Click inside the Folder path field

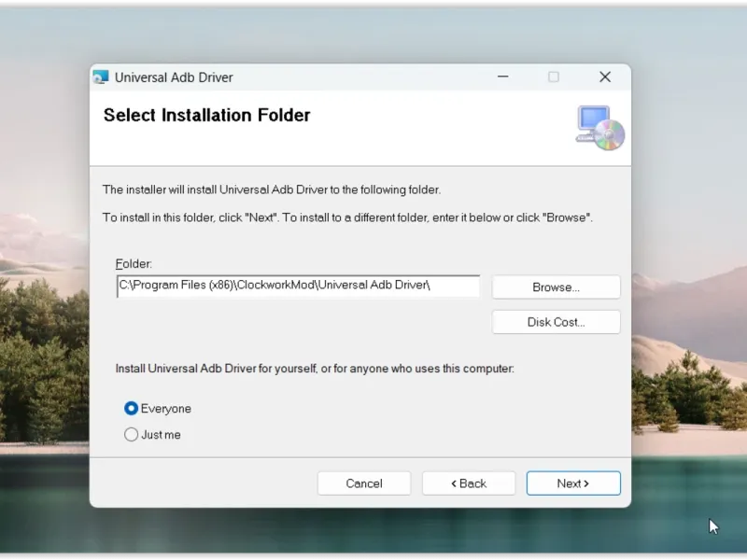pyautogui.click(x=298, y=286)
